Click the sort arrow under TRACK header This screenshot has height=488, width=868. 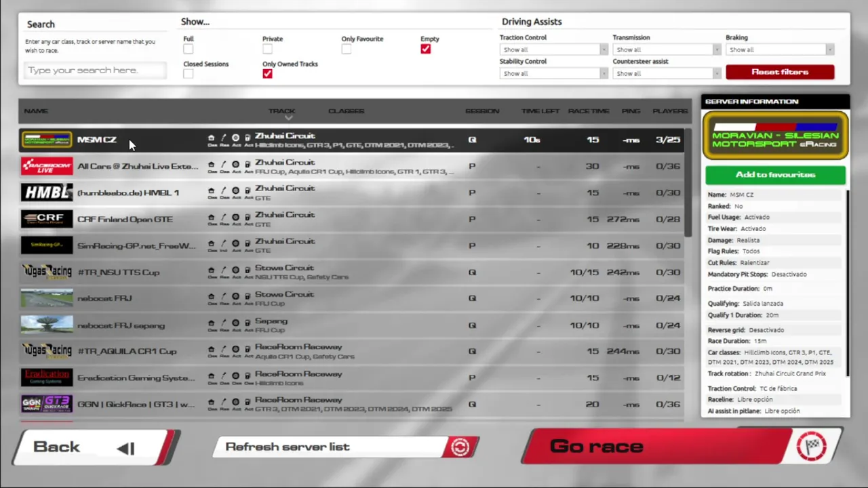288,118
